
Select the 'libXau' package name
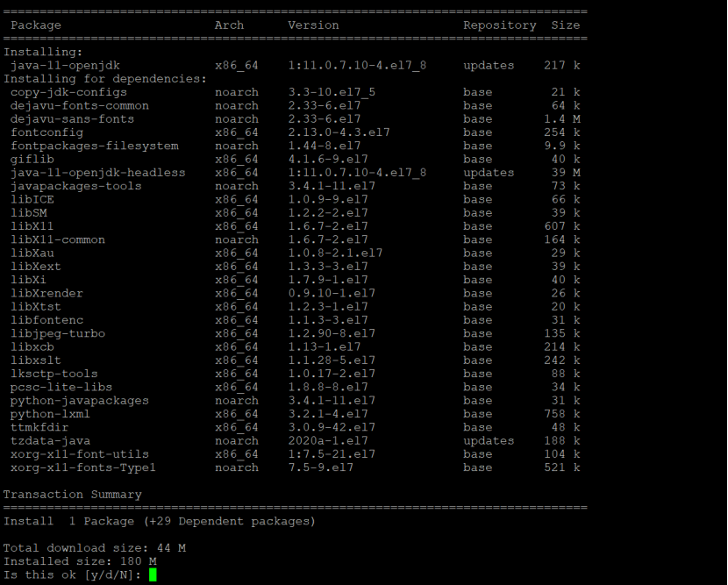(32, 253)
